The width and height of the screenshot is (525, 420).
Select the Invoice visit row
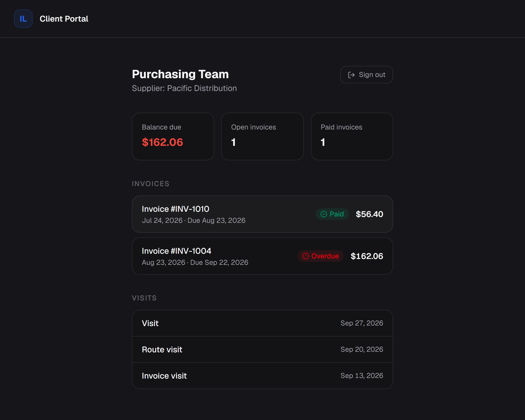point(262,376)
